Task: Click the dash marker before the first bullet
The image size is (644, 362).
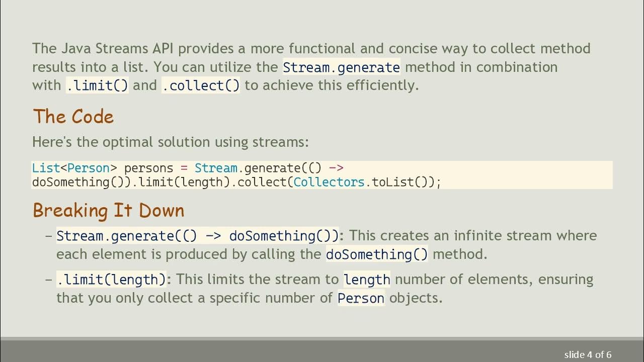Action: pos(49,236)
